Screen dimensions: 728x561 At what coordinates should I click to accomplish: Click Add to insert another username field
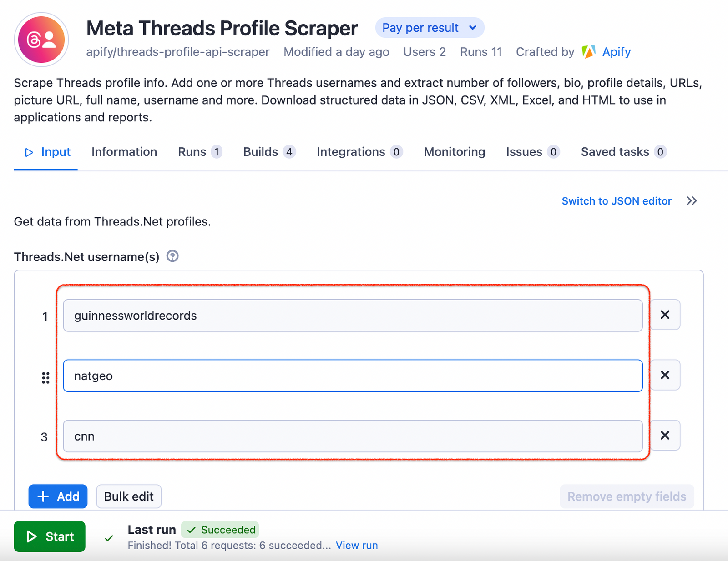point(57,496)
